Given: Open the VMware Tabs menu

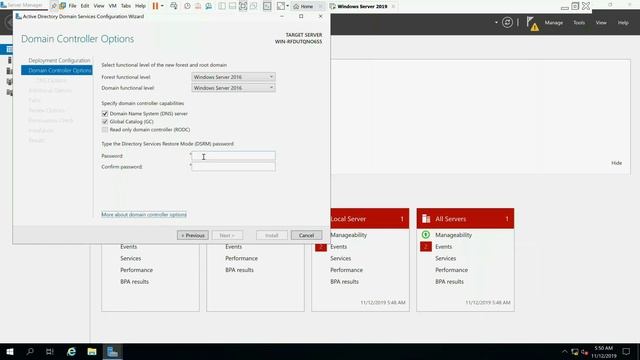Looking at the screenshot, I should (126, 6).
